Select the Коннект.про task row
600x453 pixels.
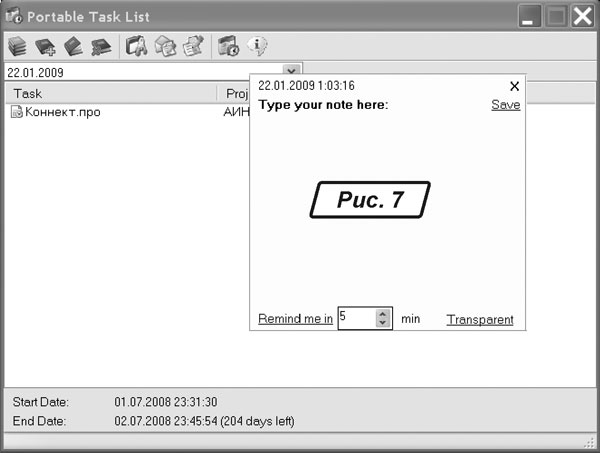pyautogui.click(x=62, y=112)
